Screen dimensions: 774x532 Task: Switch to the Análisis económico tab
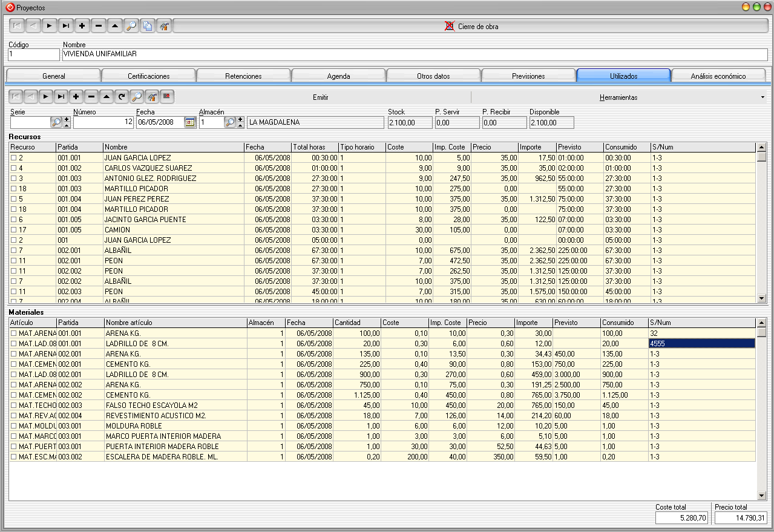718,76
